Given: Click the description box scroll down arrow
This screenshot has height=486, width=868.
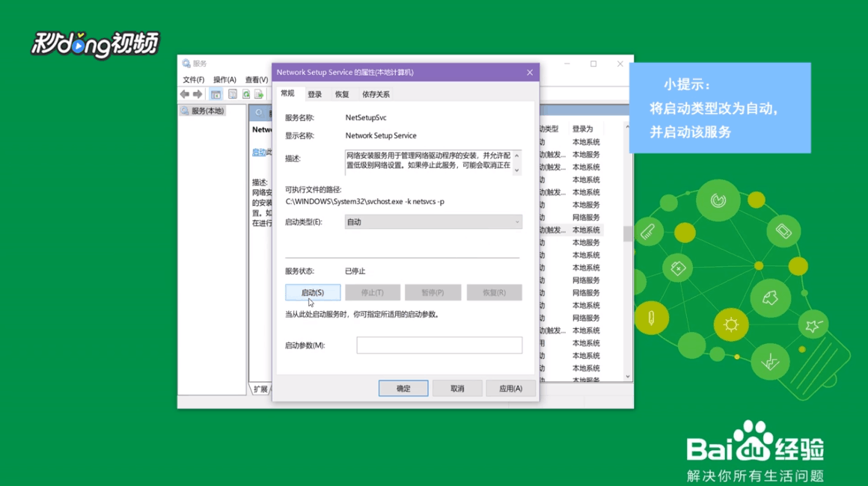Looking at the screenshot, I should pos(516,170).
